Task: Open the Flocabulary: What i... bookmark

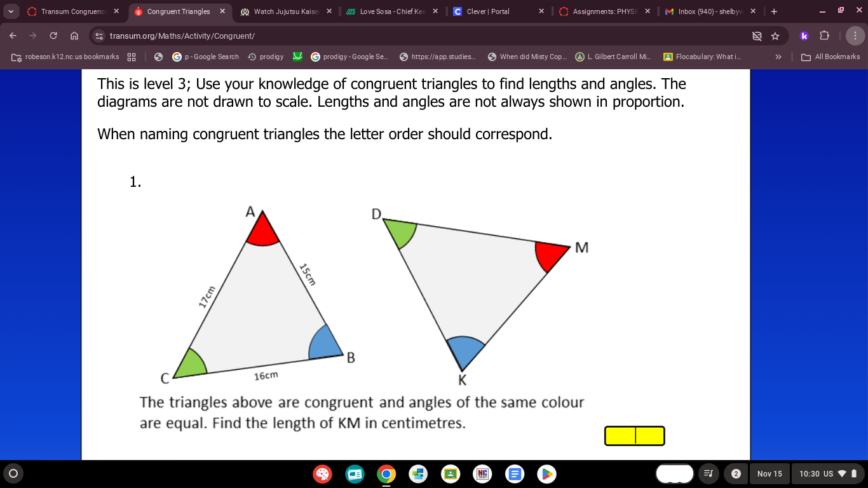Action: tap(702, 57)
